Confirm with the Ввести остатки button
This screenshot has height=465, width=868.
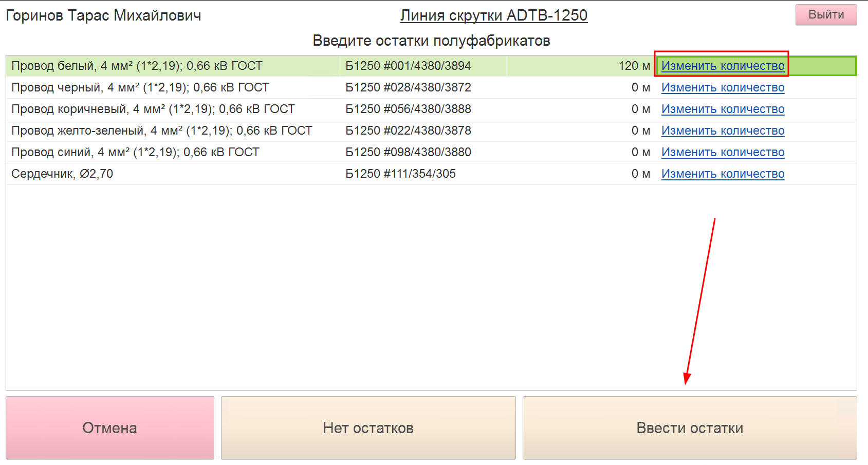(x=690, y=427)
